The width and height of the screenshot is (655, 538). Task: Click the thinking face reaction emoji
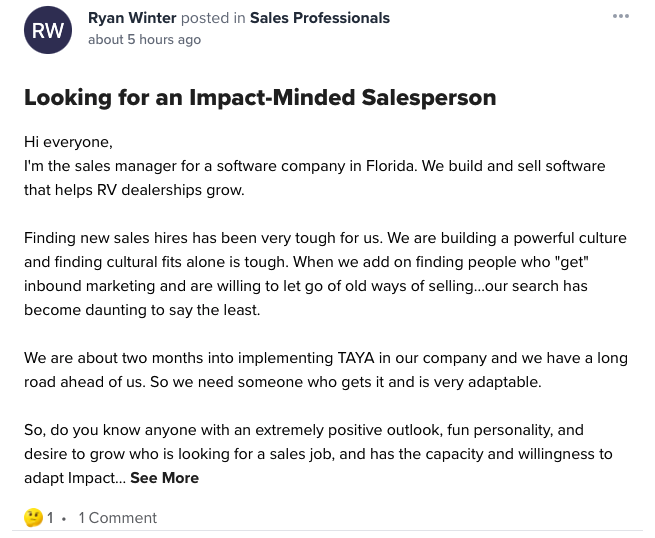[34, 518]
